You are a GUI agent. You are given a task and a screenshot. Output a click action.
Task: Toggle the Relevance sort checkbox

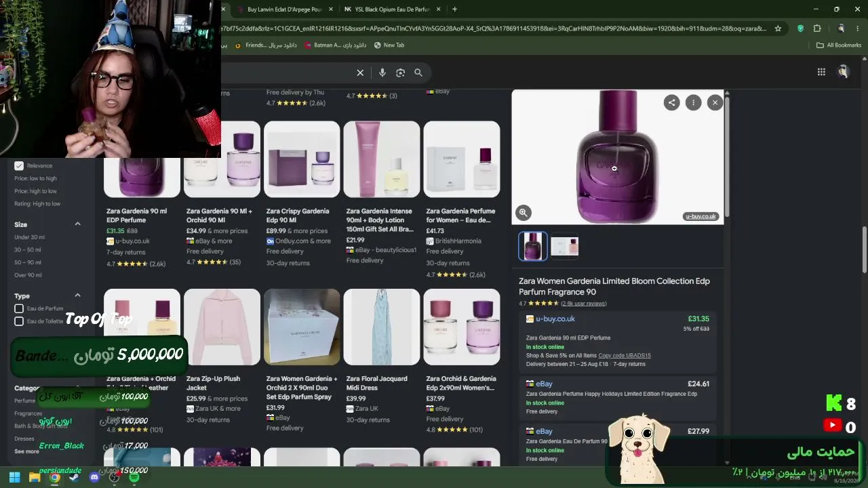click(19, 165)
